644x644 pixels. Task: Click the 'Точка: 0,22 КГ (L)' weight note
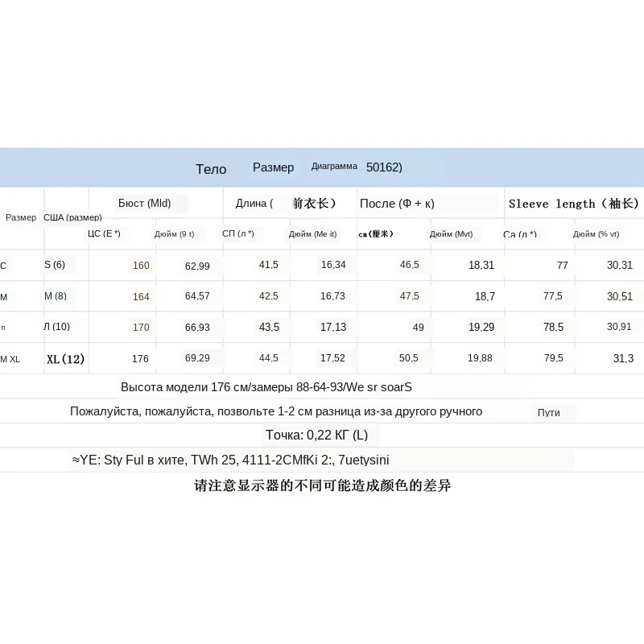pyautogui.click(x=316, y=436)
